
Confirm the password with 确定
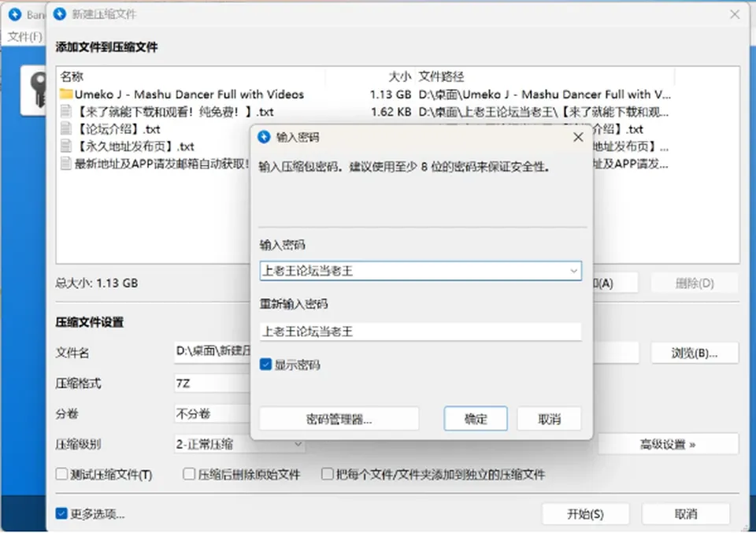(476, 419)
